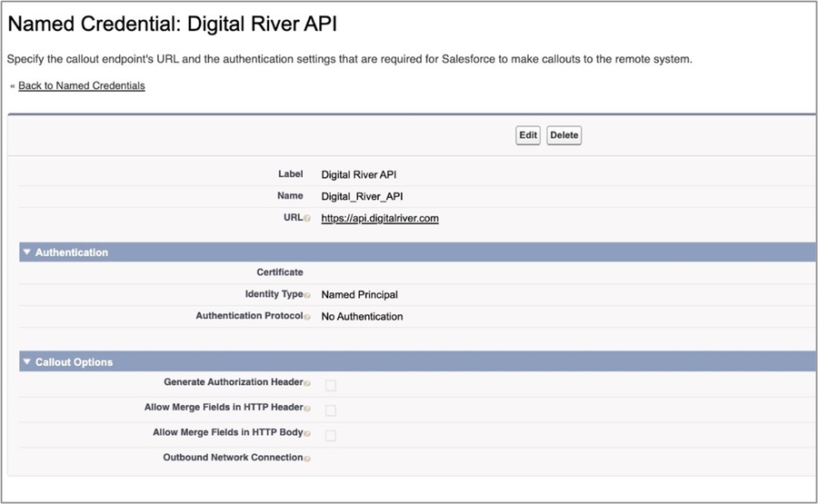
Task: Open help icon for Merge Fields in HTTP Body
Action: point(307,433)
